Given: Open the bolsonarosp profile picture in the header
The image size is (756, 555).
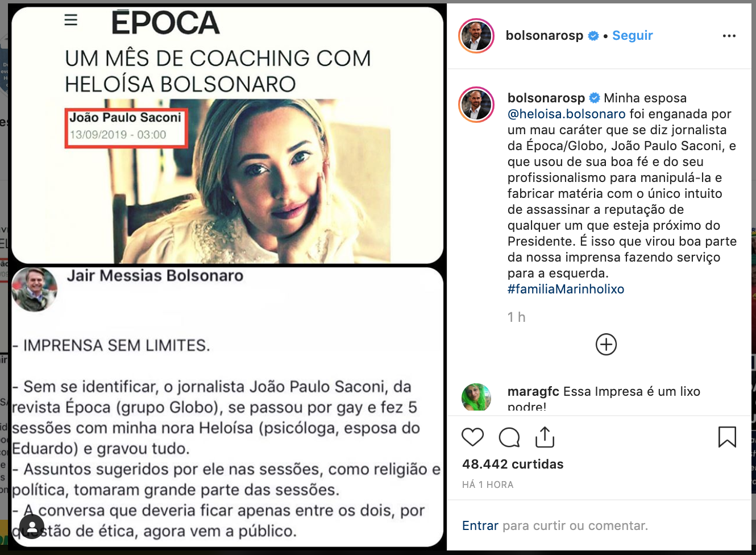Looking at the screenshot, I should [476, 36].
